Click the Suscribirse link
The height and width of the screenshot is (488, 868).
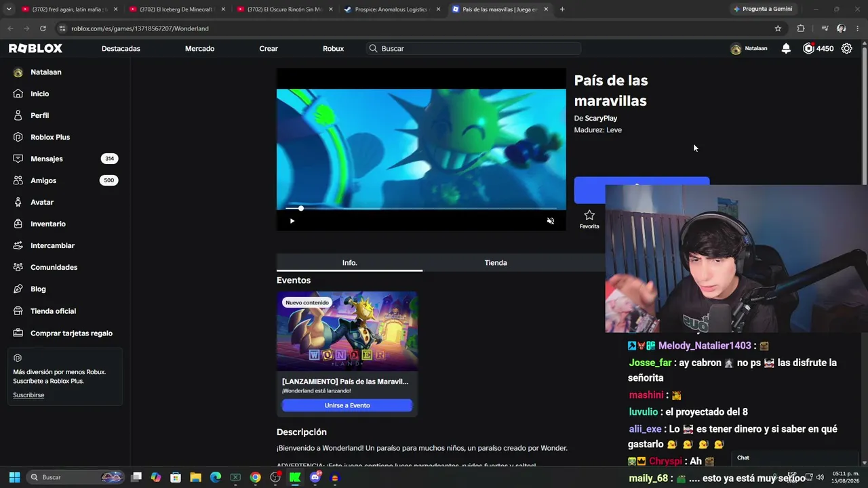point(28,395)
